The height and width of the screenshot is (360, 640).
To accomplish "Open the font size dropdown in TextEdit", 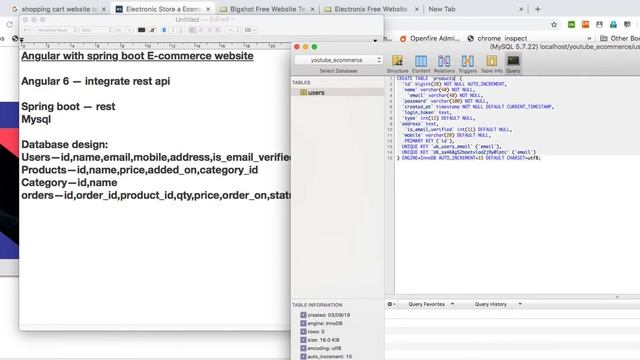I will (123, 30).
